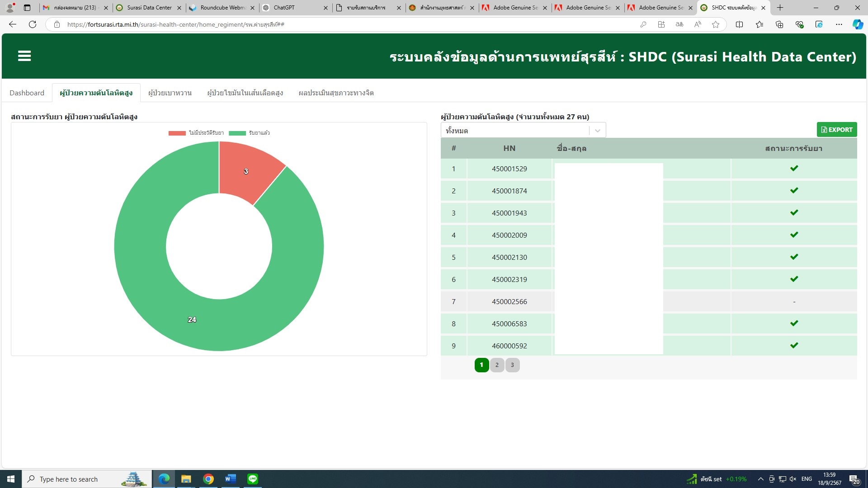This screenshot has height=488, width=868.
Task: Open the LINE app in the taskbar
Action: pyautogui.click(x=253, y=479)
